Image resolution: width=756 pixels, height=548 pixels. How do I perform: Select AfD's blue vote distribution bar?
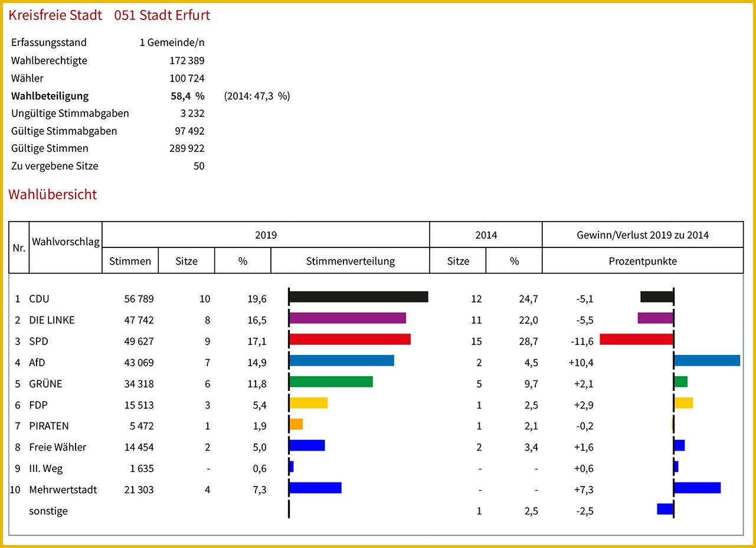click(x=342, y=360)
